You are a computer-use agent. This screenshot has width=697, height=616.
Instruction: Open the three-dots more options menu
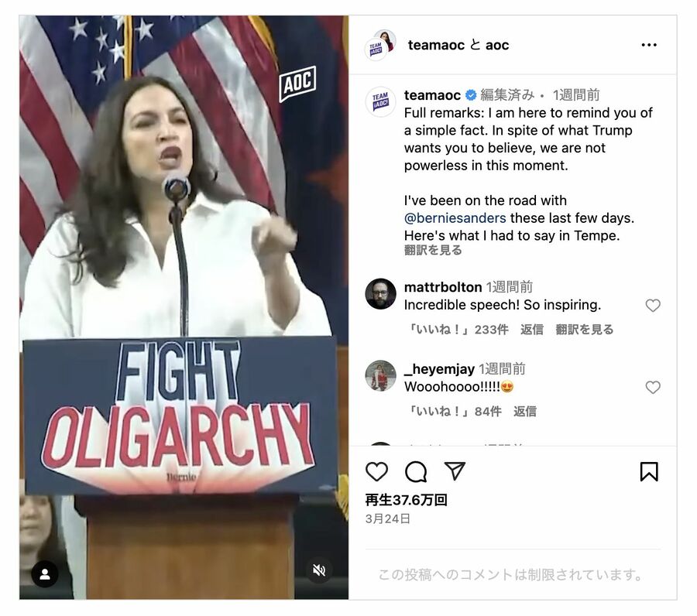tap(648, 45)
